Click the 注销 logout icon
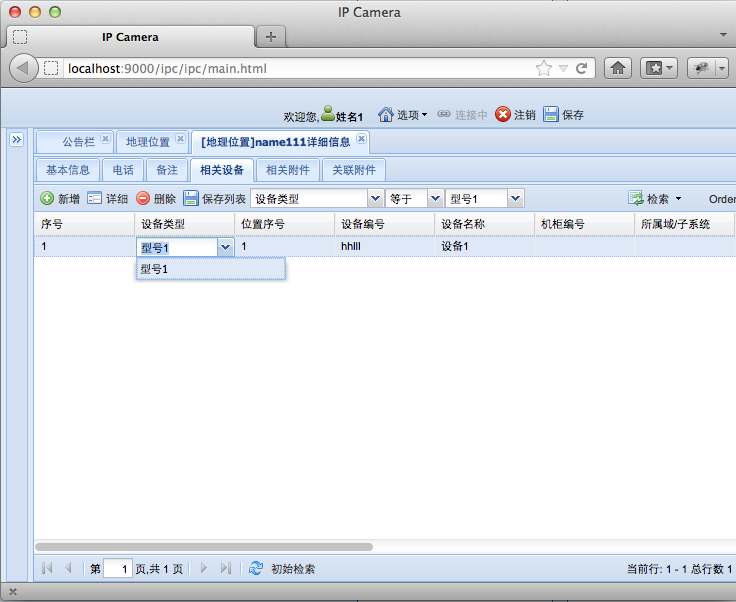Viewport: 736px width, 602px height. pos(503,115)
